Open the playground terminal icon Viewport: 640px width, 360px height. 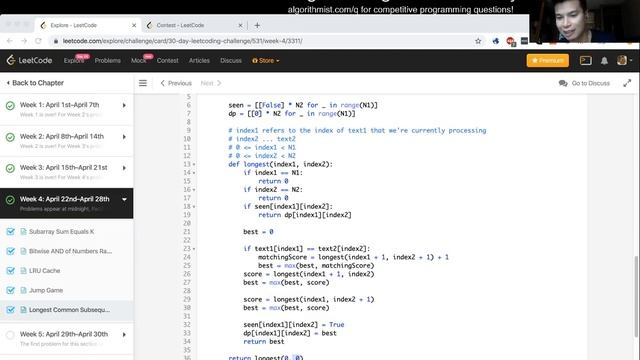click(x=586, y=60)
